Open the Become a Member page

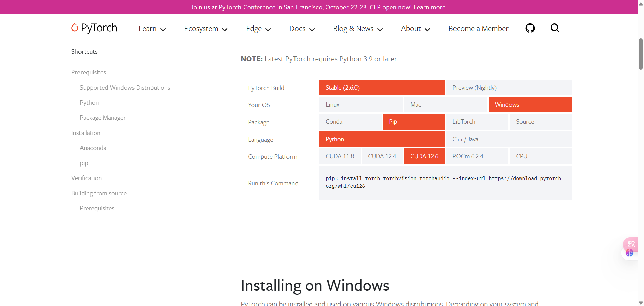pyautogui.click(x=478, y=29)
